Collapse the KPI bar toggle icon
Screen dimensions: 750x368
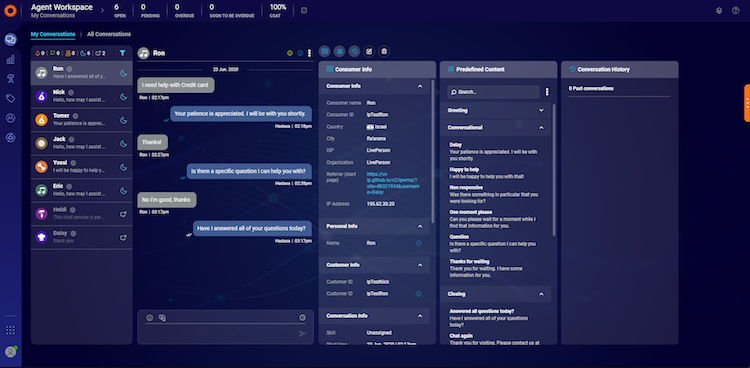[x=304, y=11]
